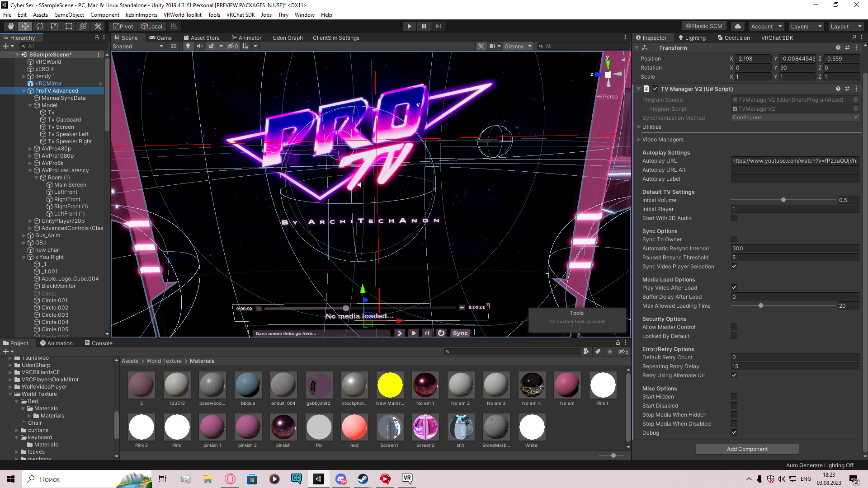Select the Screen1 material thumbnail
The width and height of the screenshot is (868, 488).
390,427
